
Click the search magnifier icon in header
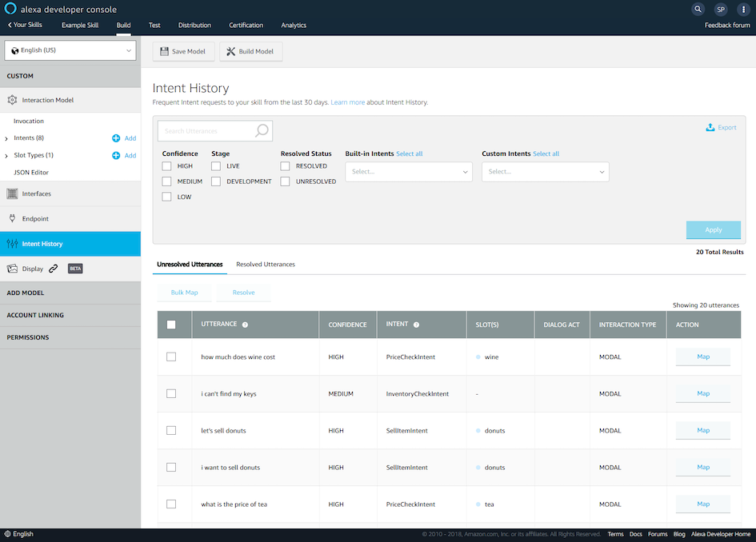(x=698, y=10)
